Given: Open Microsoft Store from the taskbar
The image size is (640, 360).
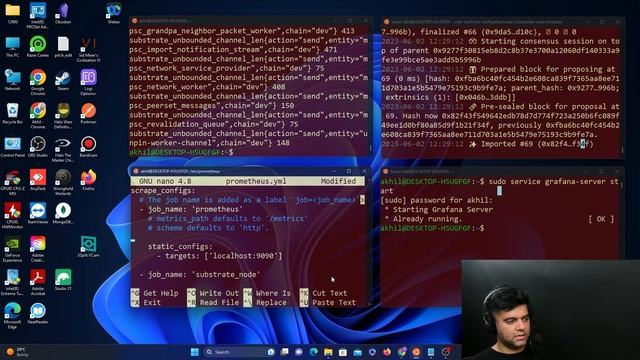Looking at the screenshot, I should coord(343,352).
